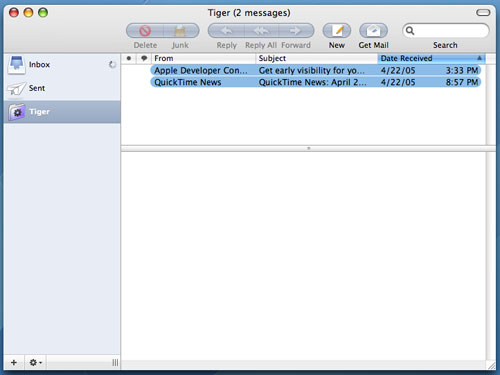Click the 4/22/05 date on Apple Developer row
Image resolution: width=500 pixels, height=375 pixels.
pos(398,71)
